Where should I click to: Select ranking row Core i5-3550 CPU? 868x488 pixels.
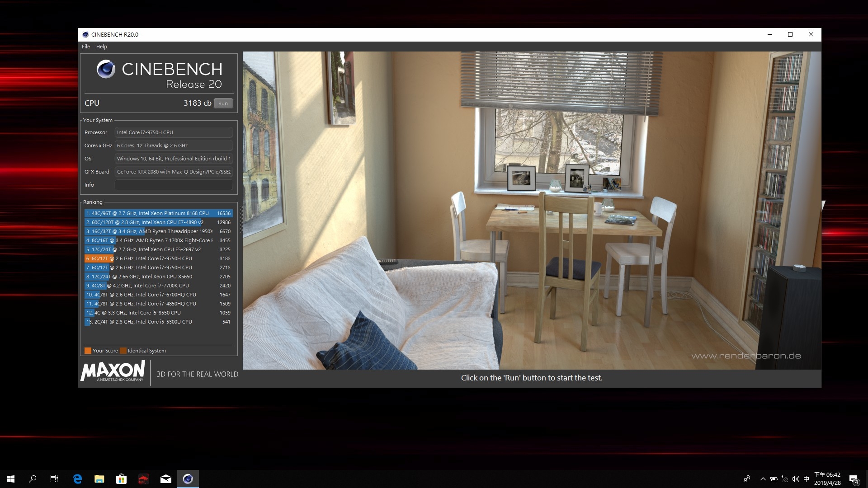pyautogui.click(x=158, y=313)
